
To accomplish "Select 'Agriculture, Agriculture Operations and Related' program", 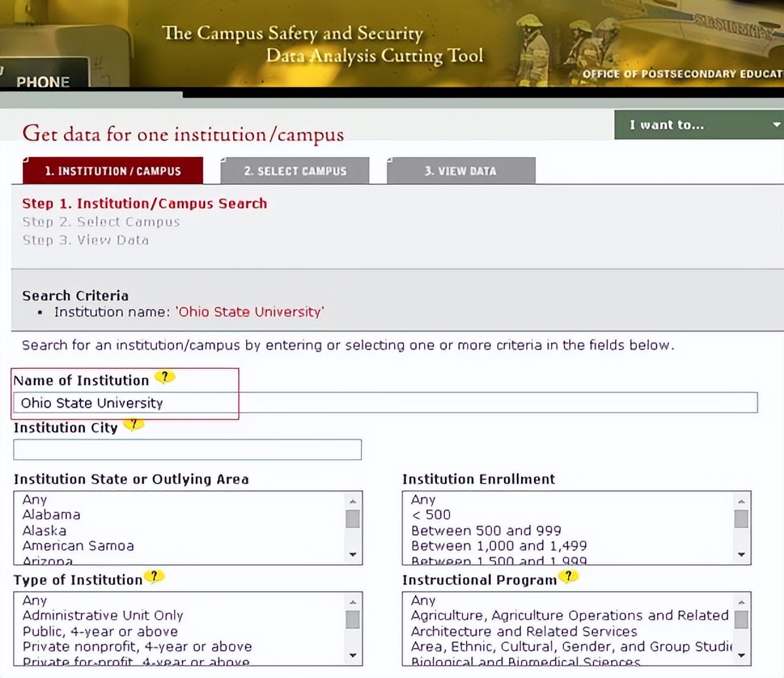I will [x=570, y=615].
